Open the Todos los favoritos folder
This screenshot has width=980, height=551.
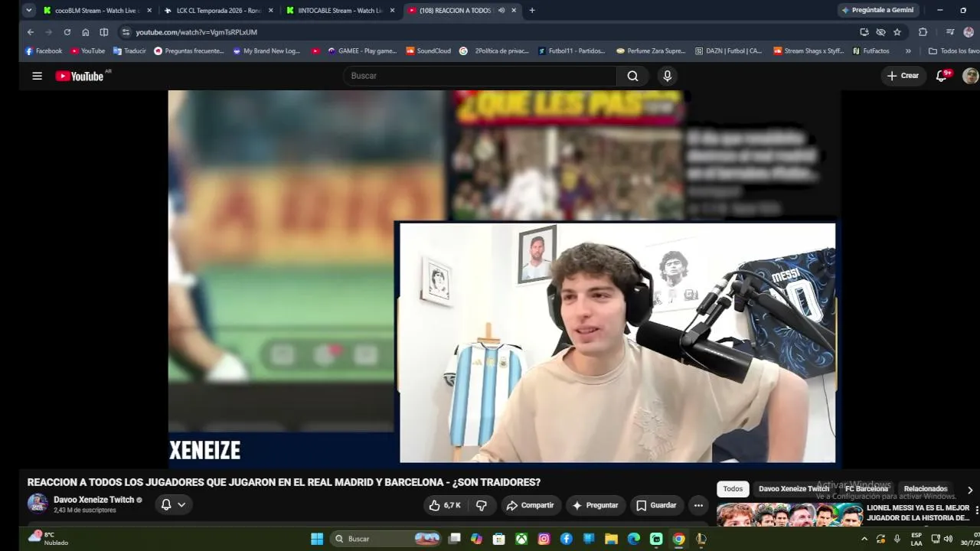(954, 51)
